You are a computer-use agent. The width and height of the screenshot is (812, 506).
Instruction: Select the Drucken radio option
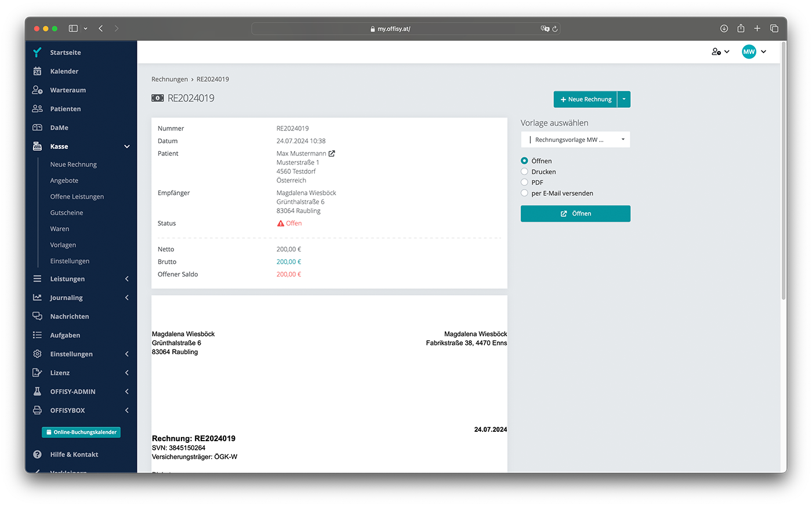click(524, 172)
